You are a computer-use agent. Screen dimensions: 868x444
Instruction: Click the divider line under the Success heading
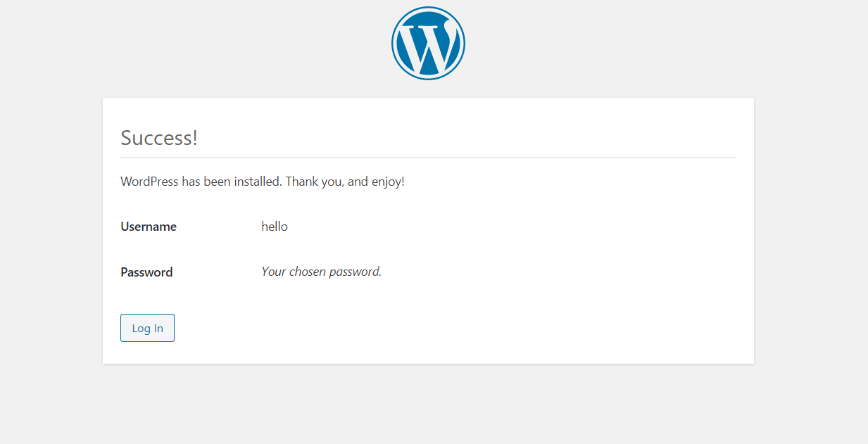click(x=428, y=157)
